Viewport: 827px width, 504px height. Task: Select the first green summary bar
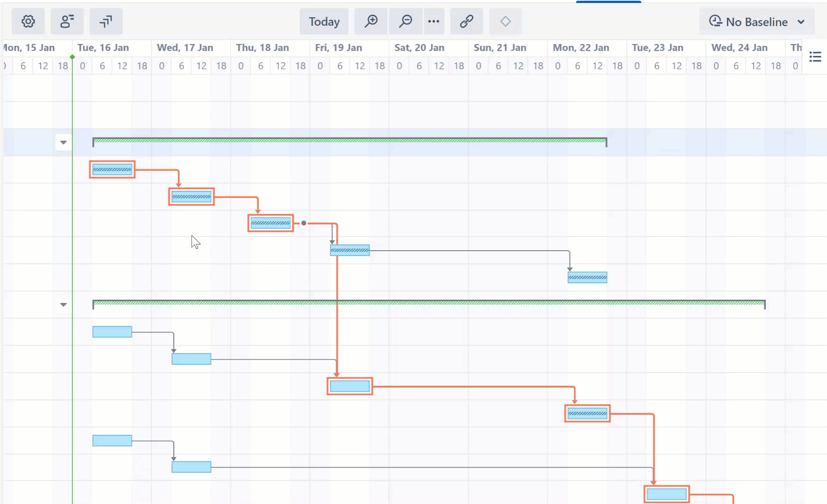pos(350,140)
